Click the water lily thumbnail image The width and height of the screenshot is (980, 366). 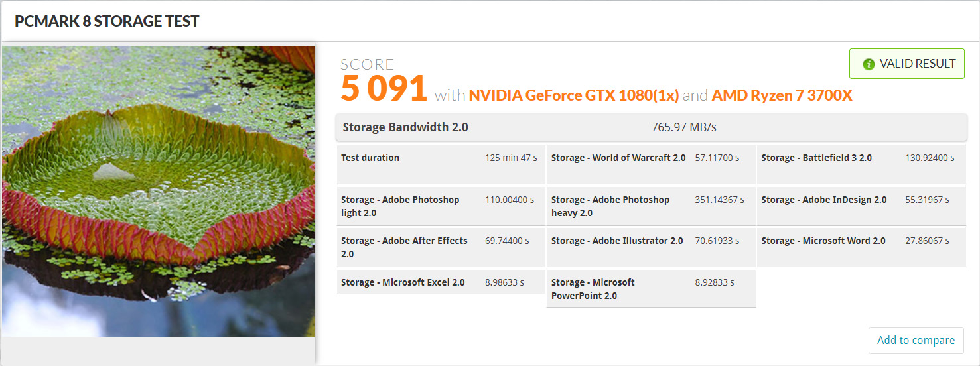[159, 191]
